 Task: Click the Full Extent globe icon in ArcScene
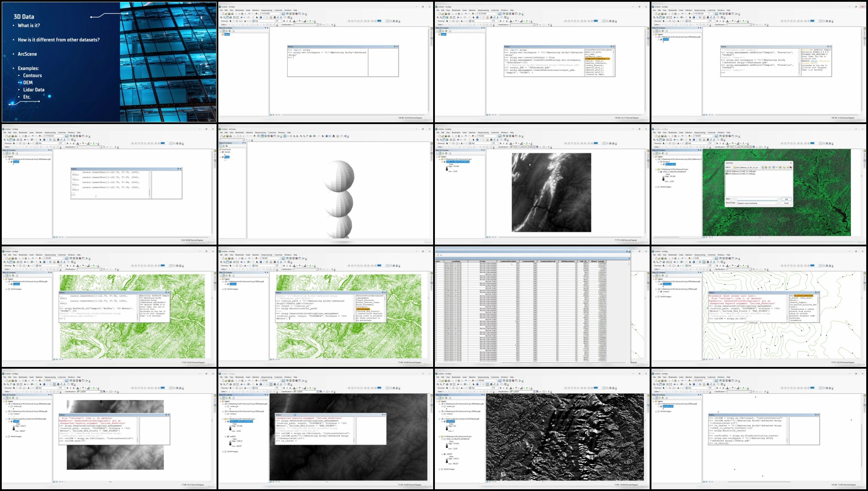click(310, 136)
